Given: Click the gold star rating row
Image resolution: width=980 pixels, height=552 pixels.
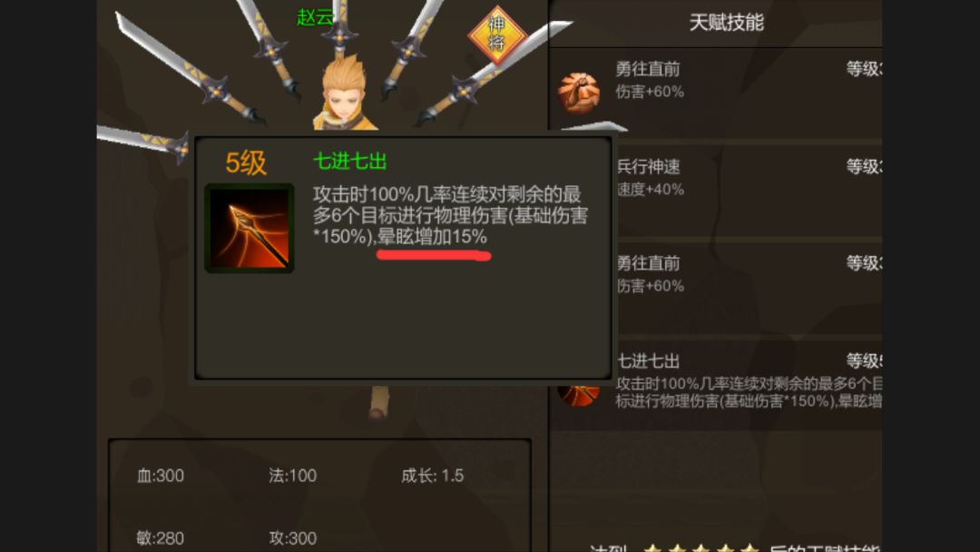Looking at the screenshot, I should tap(700, 547).
